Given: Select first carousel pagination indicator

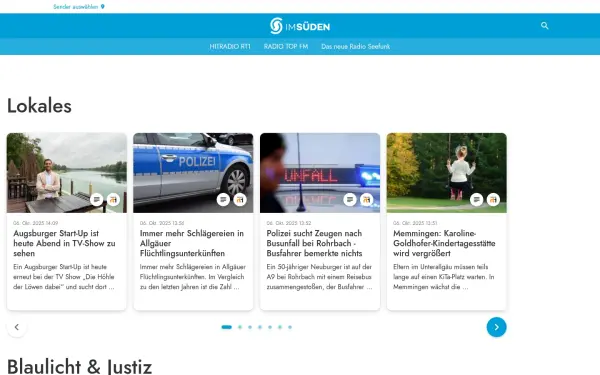Looking at the screenshot, I should [227, 327].
